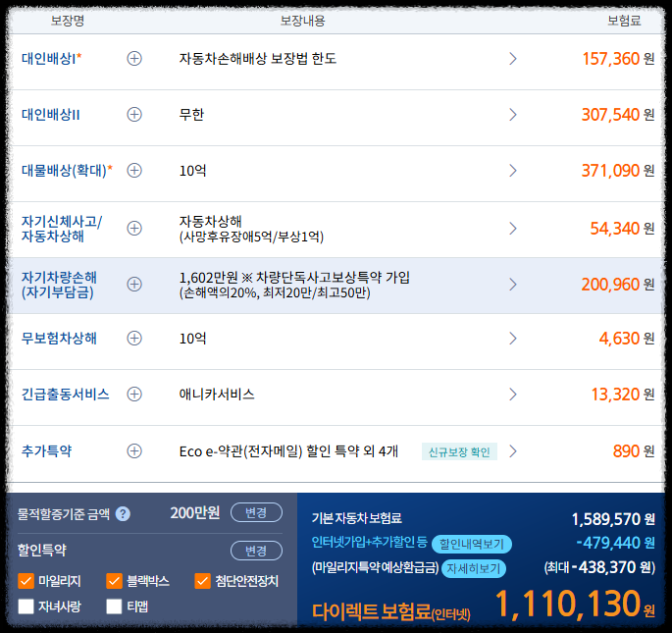Open the chevron in the 애니카서비스 row

pos(513,395)
